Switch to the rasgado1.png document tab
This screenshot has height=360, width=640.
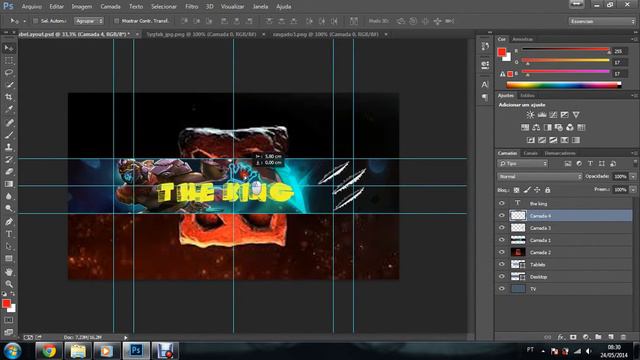[326, 34]
